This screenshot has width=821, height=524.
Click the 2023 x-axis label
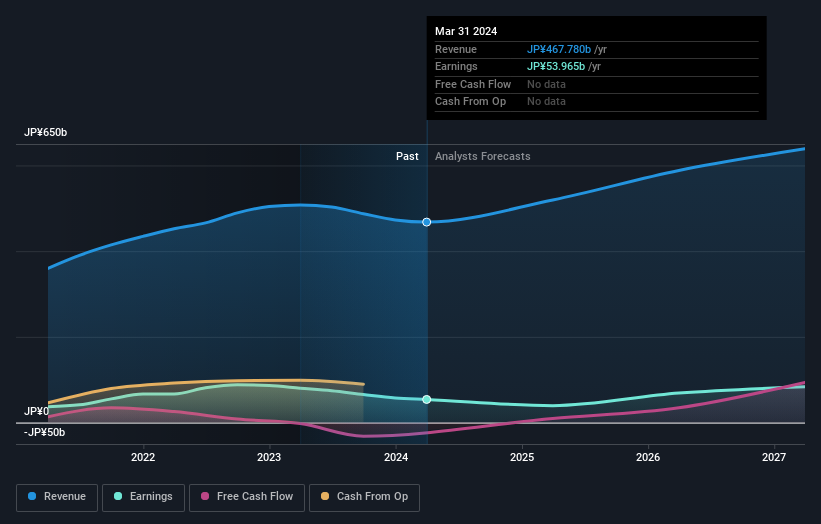coord(269,457)
